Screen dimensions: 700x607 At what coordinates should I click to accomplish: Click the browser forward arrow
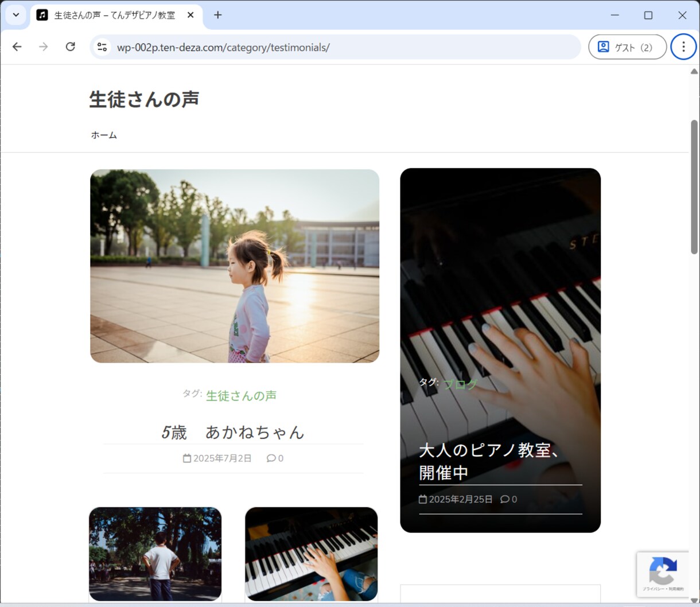pos(44,47)
